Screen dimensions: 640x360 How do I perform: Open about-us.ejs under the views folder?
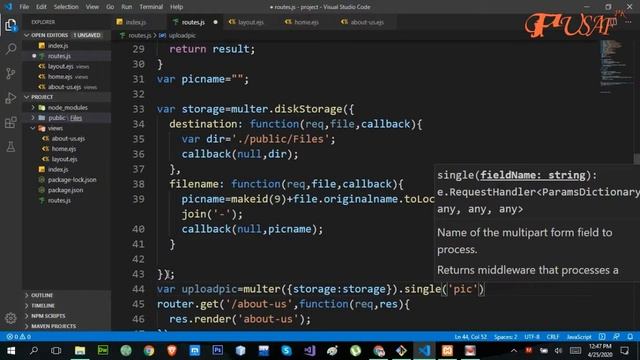tap(68, 138)
